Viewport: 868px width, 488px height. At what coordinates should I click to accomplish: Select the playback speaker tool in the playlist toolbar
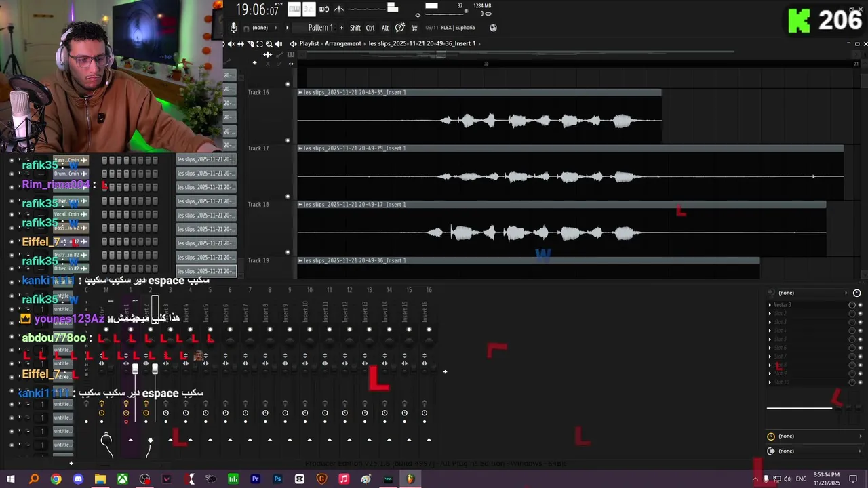pyautogui.click(x=279, y=44)
